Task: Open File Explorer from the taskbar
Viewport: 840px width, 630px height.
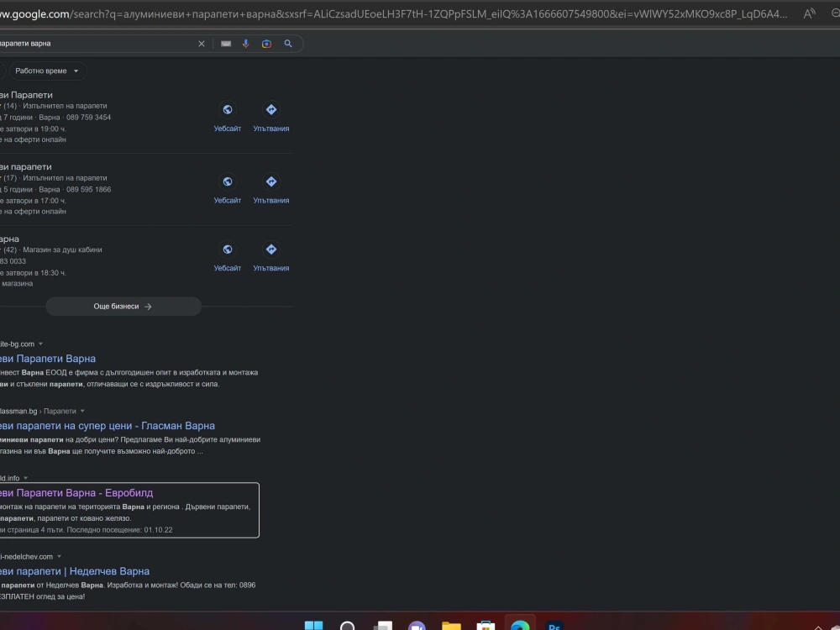Action: pos(451,626)
